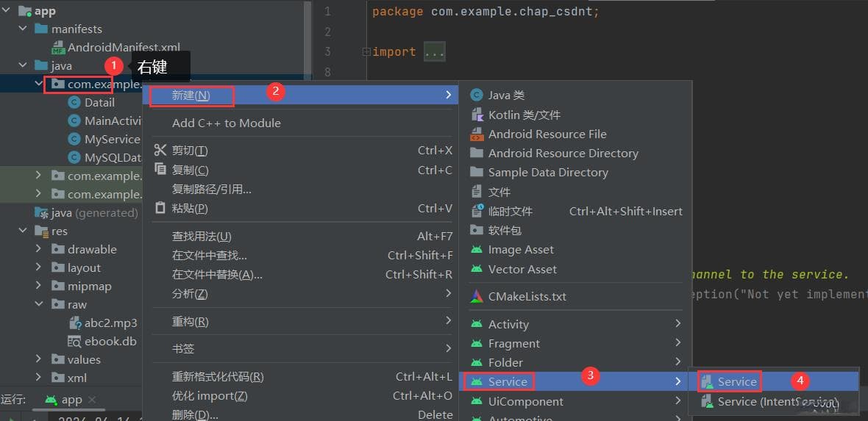
Task: Collapse the raw folder
Action: (38, 304)
